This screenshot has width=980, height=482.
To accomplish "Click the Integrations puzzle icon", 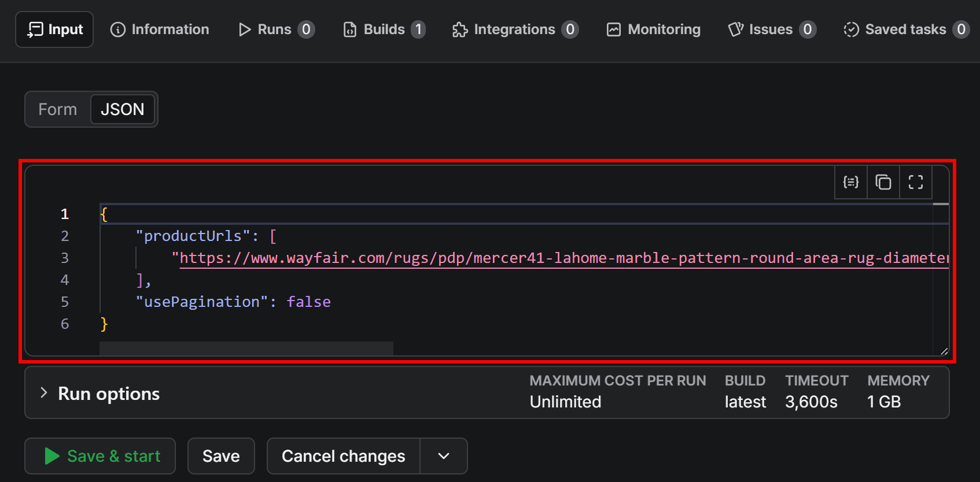I will pyautogui.click(x=460, y=29).
